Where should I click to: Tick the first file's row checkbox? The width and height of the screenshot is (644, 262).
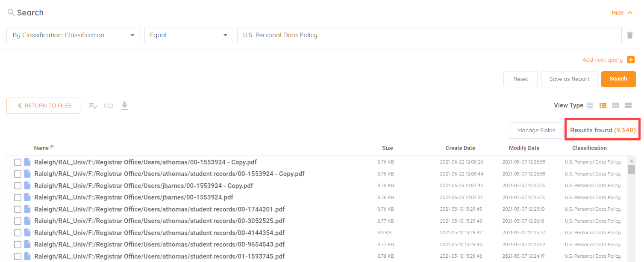(18, 162)
